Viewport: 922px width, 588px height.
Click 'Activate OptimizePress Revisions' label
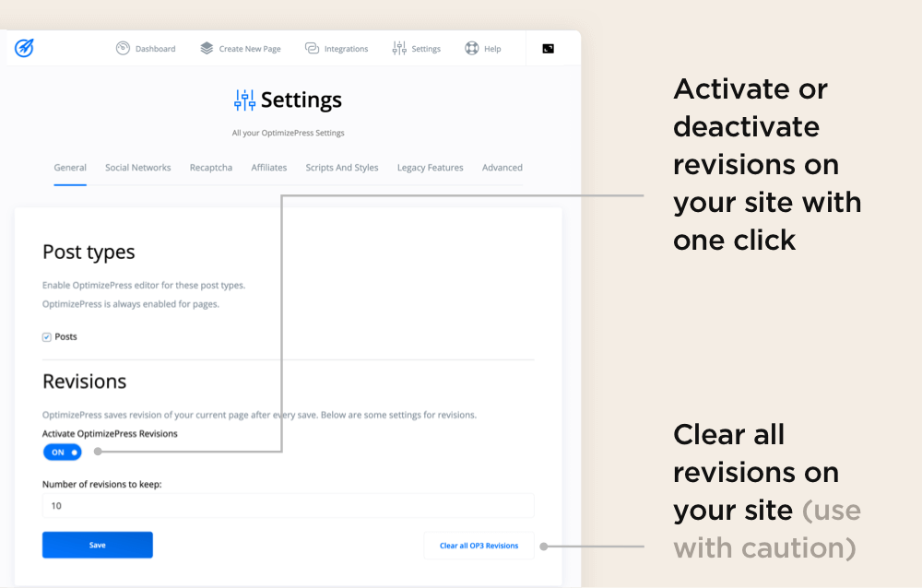point(110,434)
